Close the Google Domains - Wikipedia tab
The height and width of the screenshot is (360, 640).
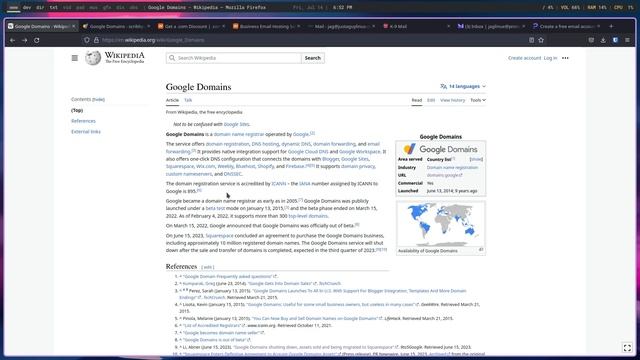(73, 26)
